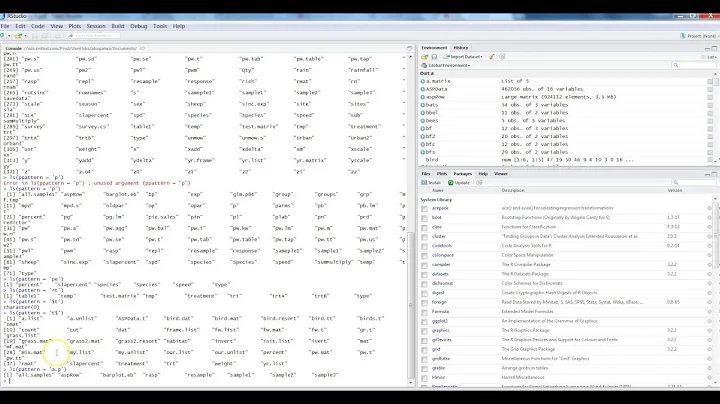The height and width of the screenshot is (404, 720).
Task: Open the Global Environment dropdown
Action: pos(445,66)
